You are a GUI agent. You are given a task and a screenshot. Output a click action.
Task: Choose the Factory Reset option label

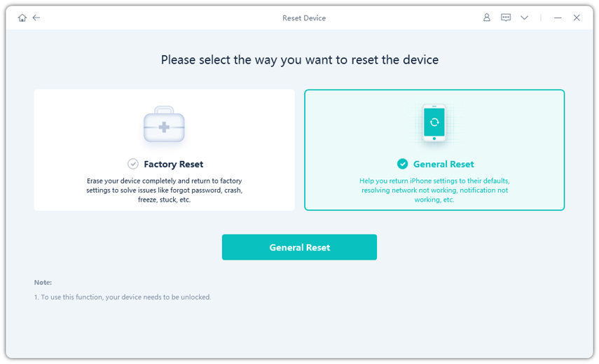click(173, 164)
